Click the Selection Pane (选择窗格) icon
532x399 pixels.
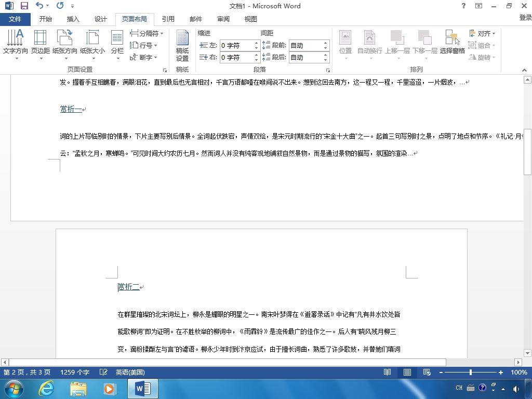click(x=453, y=42)
